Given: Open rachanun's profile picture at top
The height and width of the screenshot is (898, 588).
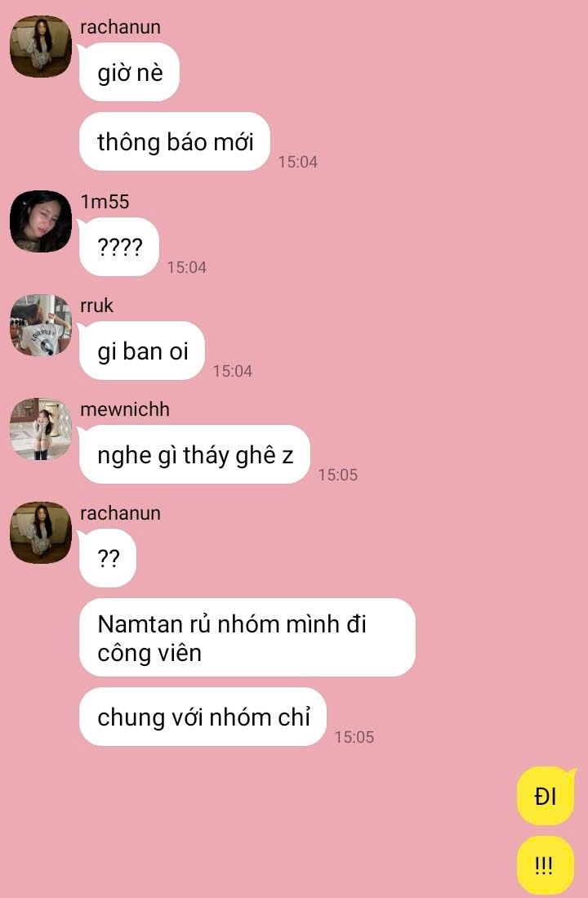Looking at the screenshot, I should (x=41, y=47).
